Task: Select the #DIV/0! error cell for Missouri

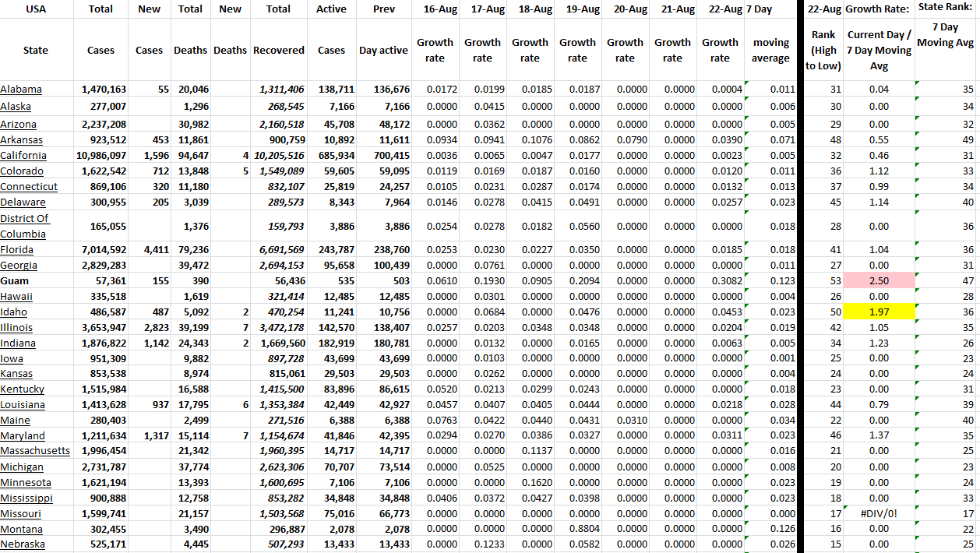Action: click(878, 514)
